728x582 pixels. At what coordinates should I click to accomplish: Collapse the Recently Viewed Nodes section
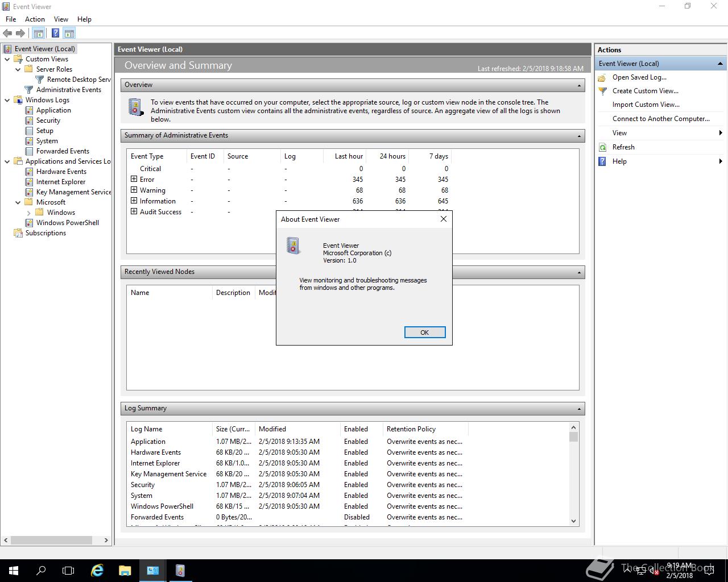[579, 272]
